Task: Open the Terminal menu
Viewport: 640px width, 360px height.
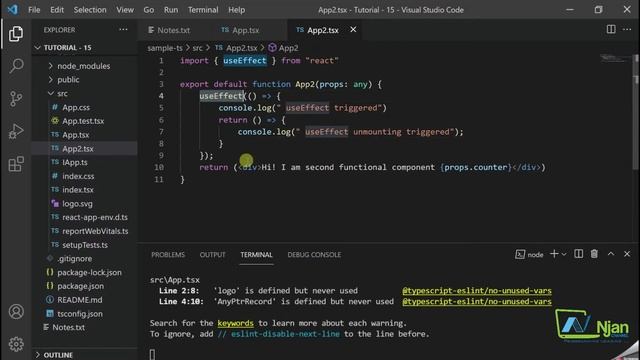Action: click(203, 10)
